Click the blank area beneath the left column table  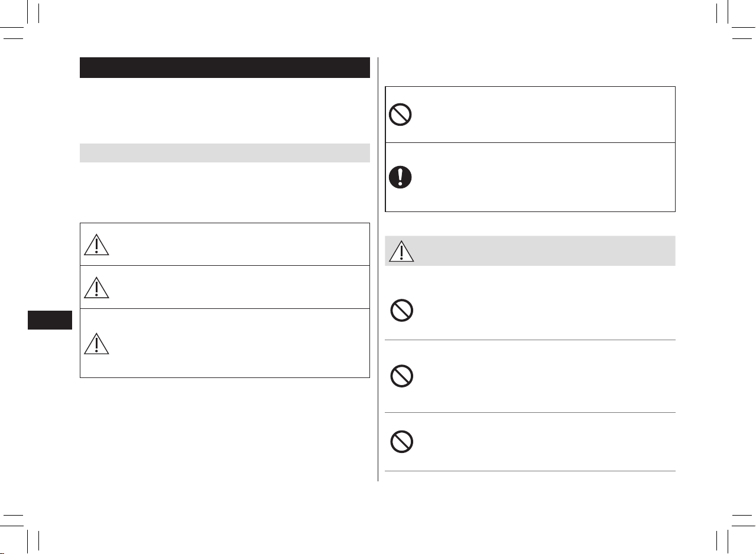click(x=225, y=429)
